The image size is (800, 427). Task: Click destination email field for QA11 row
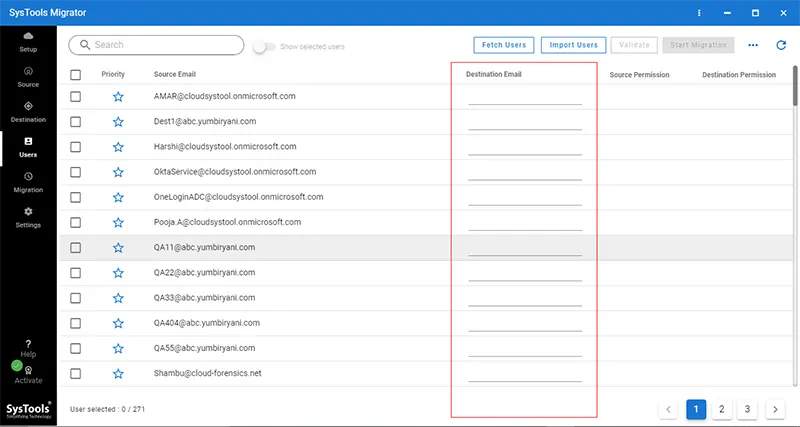tap(525, 249)
